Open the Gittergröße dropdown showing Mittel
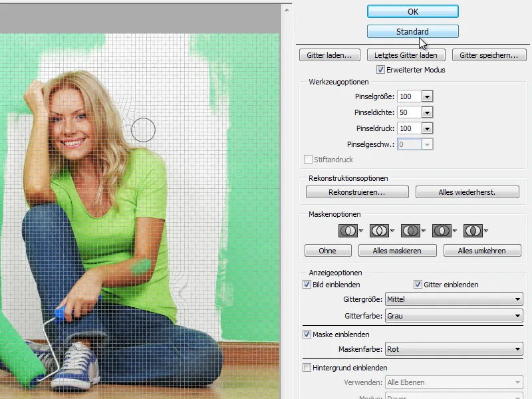Viewport: 532px width, 399px height. (x=454, y=299)
